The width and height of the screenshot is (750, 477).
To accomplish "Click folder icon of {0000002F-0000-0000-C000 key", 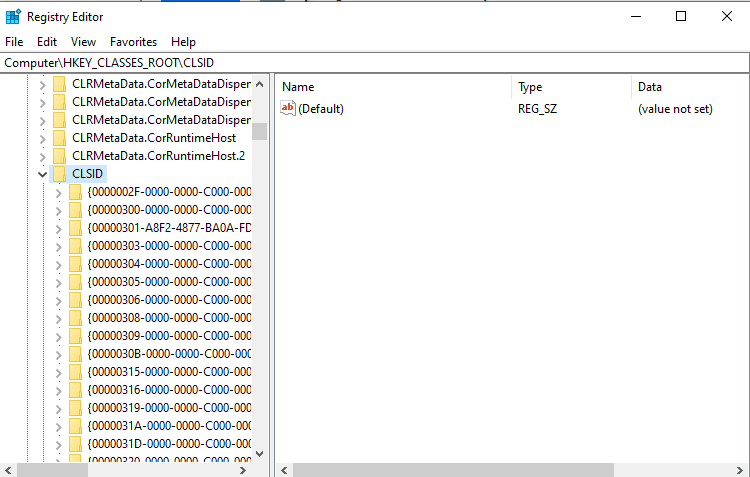I will 75,192.
